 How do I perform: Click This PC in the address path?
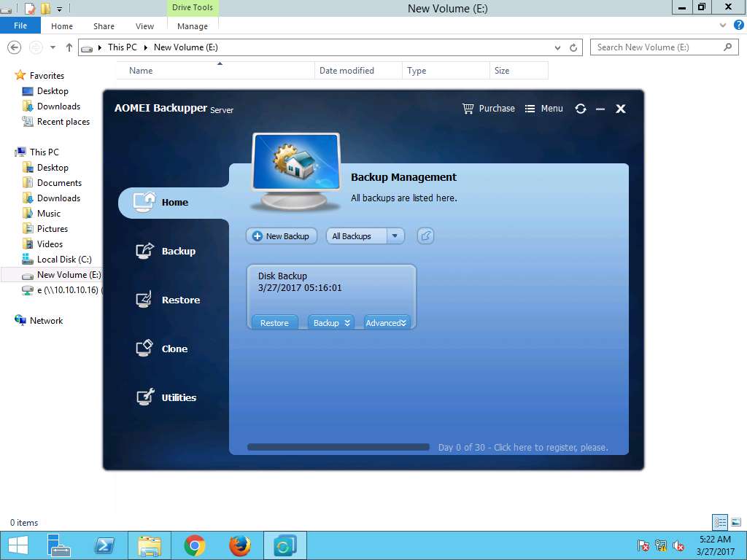point(122,47)
